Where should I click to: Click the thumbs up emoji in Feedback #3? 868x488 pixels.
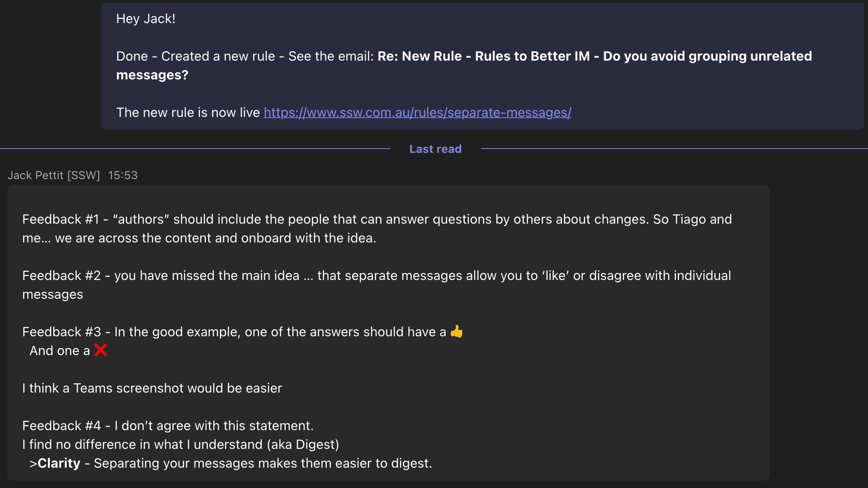click(x=456, y=332)
